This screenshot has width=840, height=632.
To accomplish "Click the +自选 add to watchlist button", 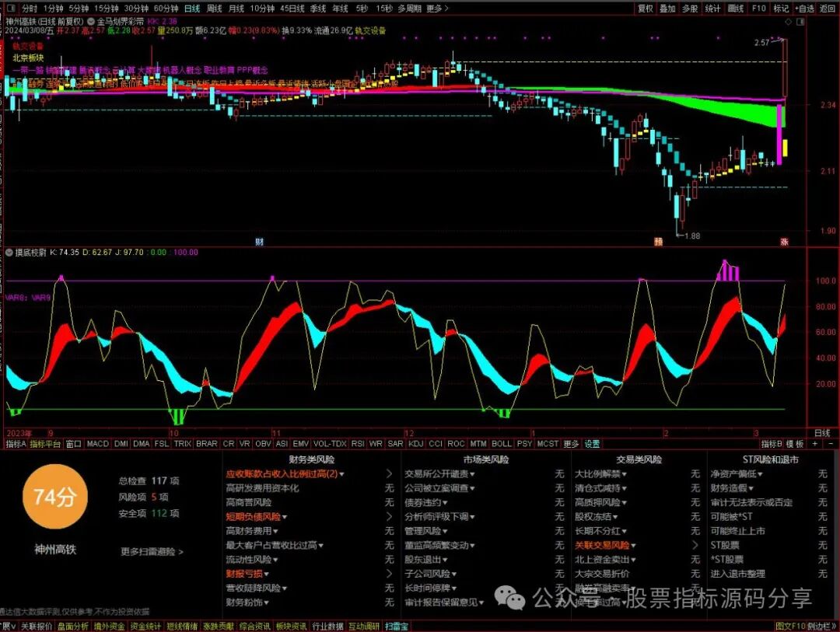I will pos(805,8).
